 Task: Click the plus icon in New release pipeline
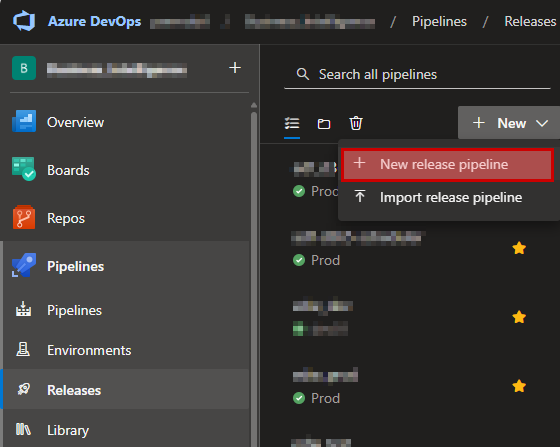(359, 163)
